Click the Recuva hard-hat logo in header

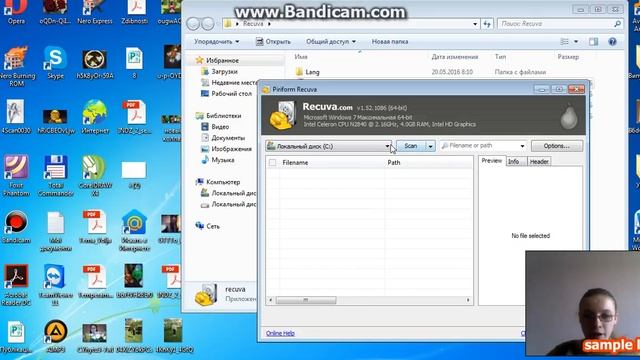pos(283,116)
